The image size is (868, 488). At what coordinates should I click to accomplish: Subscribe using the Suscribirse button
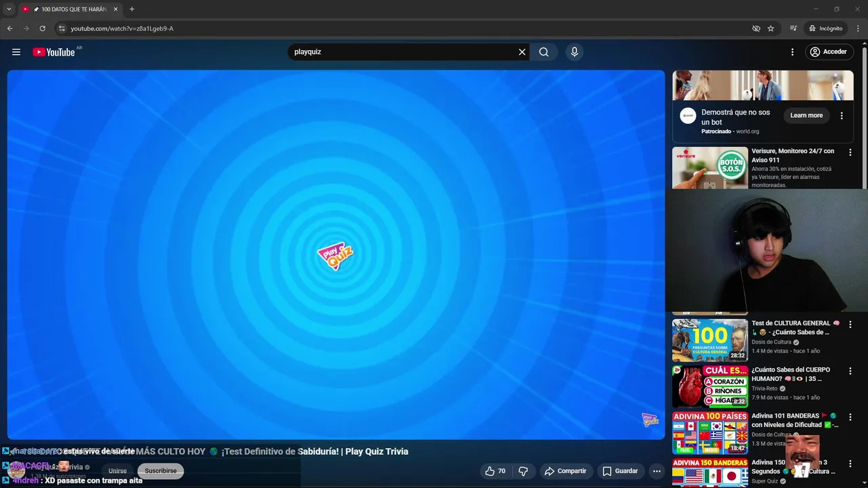point(161,471)
